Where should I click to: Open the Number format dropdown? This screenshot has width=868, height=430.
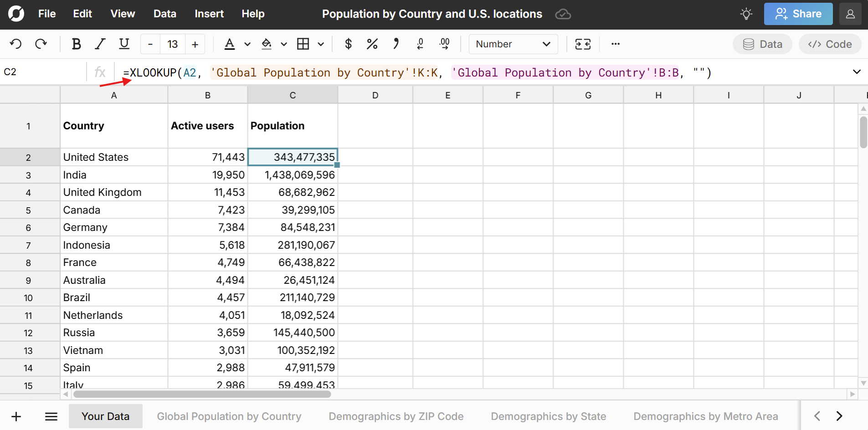[513, 44]
